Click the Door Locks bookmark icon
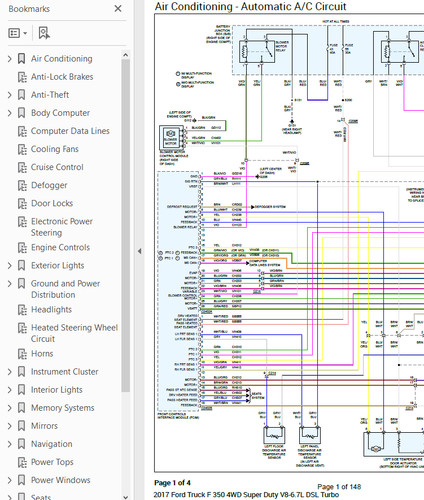This screenshot has width=424, height=500. (x=22, y=203)
